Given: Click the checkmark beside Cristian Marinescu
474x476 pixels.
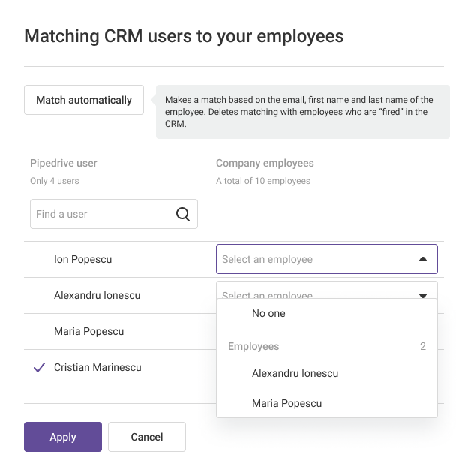Looking at the screenshot, I should (x=40, y=368).
